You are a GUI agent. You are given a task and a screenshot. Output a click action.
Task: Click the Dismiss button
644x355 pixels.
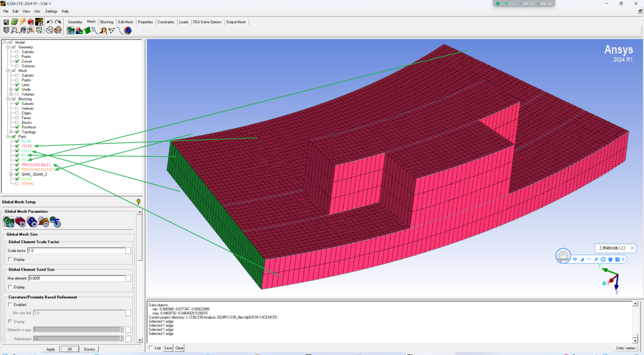click(x=89, y=349)
